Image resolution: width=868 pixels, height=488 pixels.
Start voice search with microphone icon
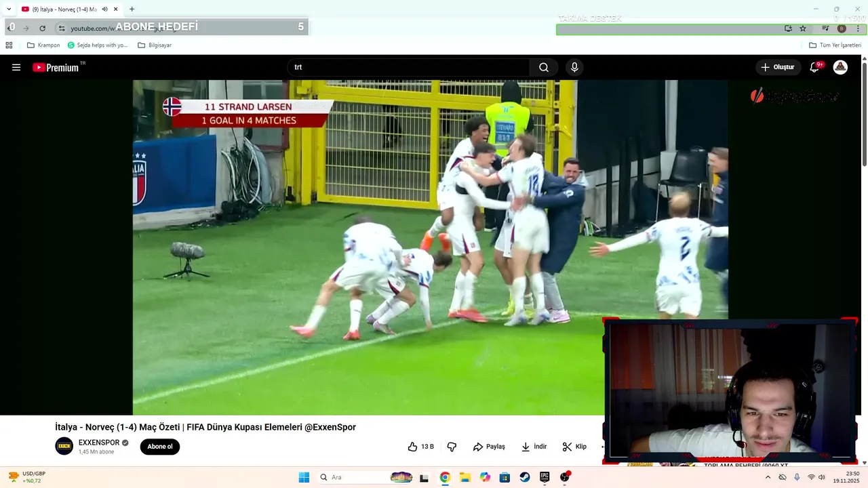574,67
